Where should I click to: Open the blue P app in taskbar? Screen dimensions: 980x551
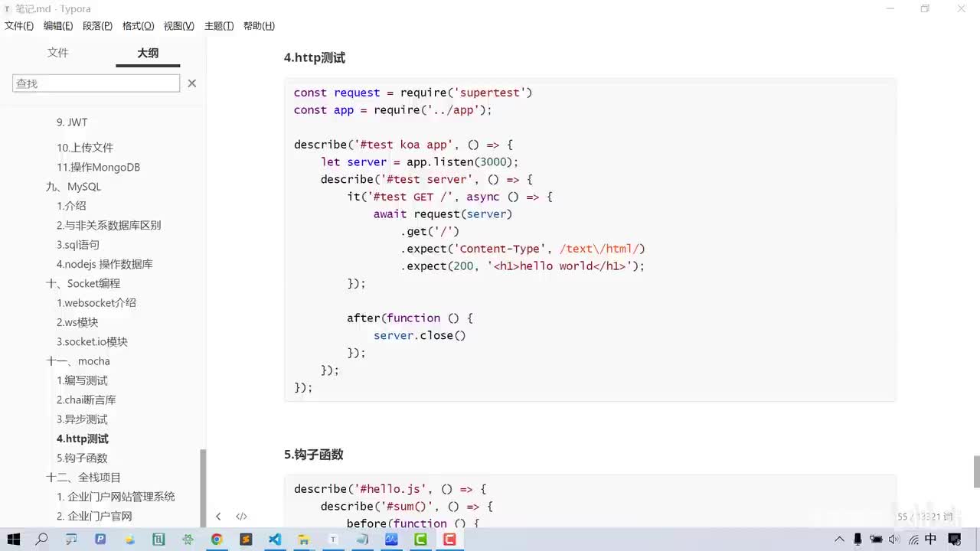tap(100, 540)
